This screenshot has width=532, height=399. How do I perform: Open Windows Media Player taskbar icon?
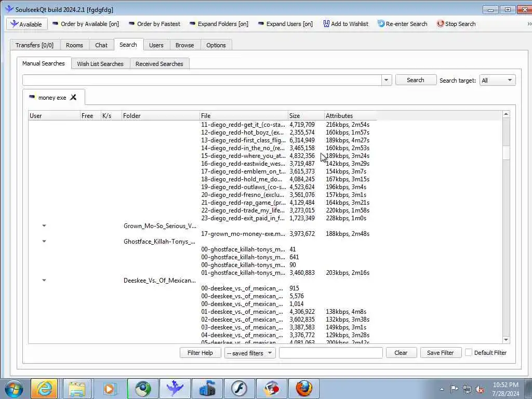(x=109, y=389)
